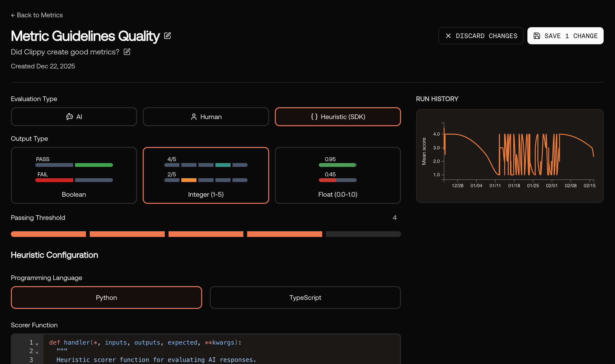Click the 'Scorer Function' label
Viewport: 615px width, 364px height.
34,325
